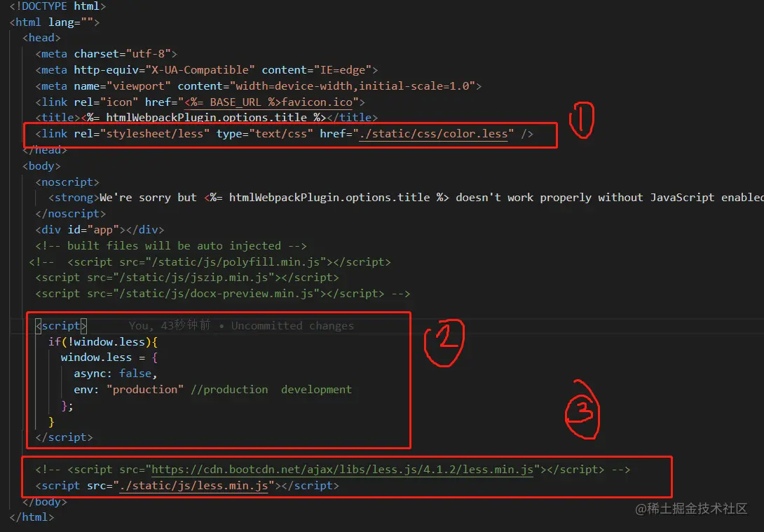This screenshot has width=764, height=532.
Task: Click "doesn't work properly without JavaScript" text
Action: point(585,198)
